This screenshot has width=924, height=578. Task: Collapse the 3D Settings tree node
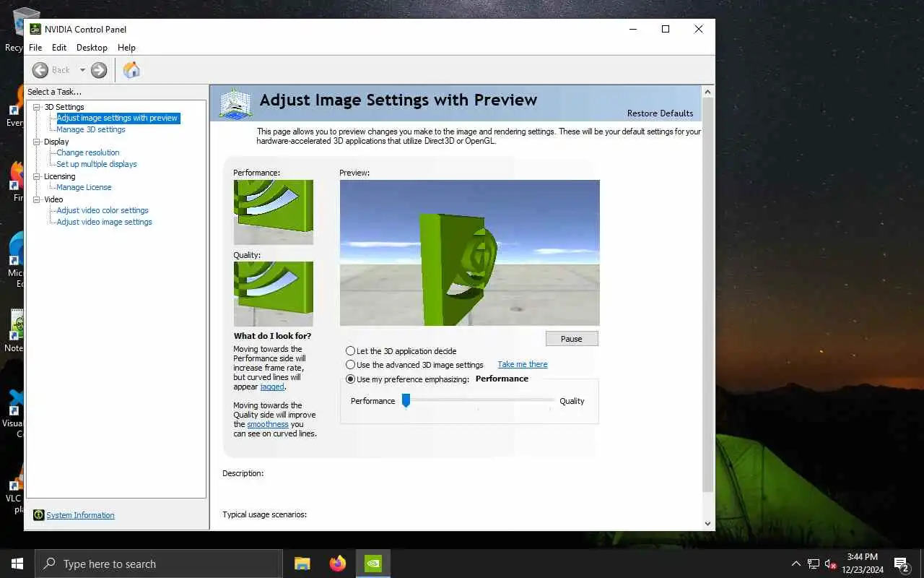pyautogui.click(x=38, y=107)
